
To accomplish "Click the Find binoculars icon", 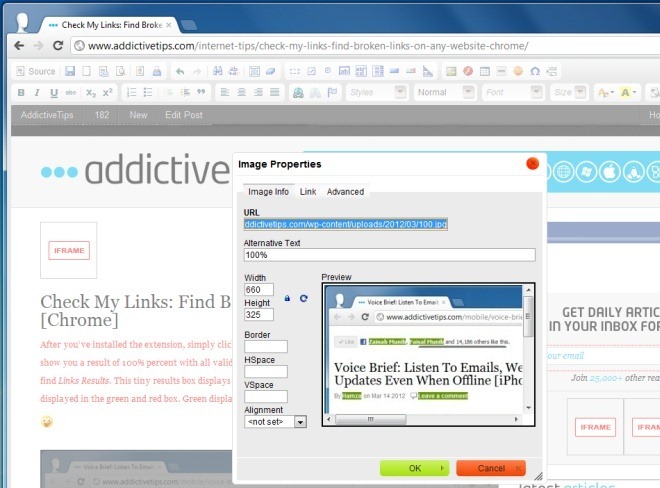I will [217, 71].
